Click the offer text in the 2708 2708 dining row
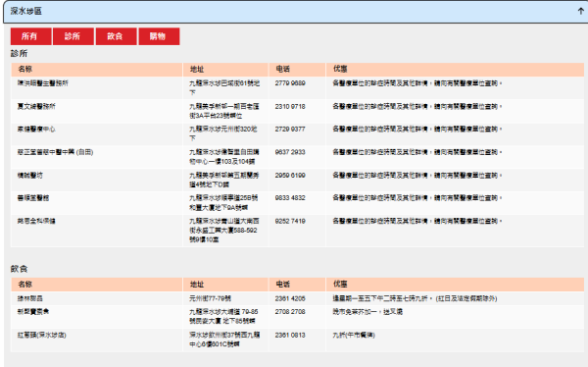The width and height of the screenshot is (588, 367). (x=367, y=312)
